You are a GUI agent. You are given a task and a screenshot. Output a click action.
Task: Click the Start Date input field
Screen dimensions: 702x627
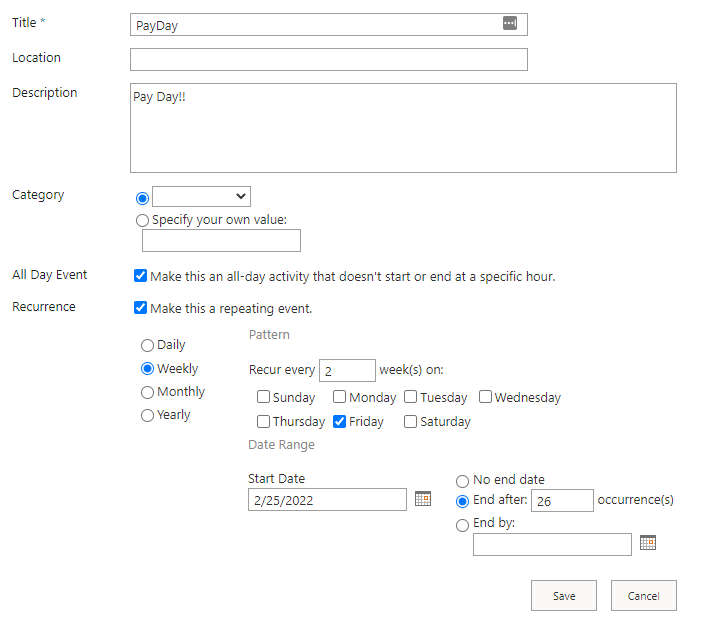pos(327,500)
